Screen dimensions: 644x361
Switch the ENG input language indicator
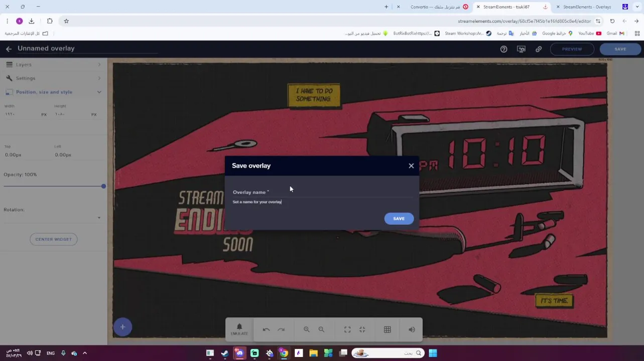51,353
